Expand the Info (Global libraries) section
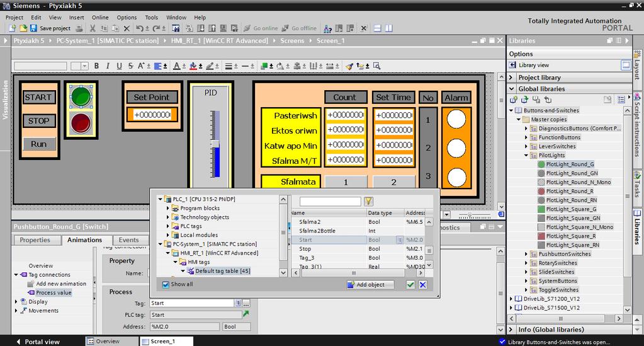644x346 pixels. [511, 330]
